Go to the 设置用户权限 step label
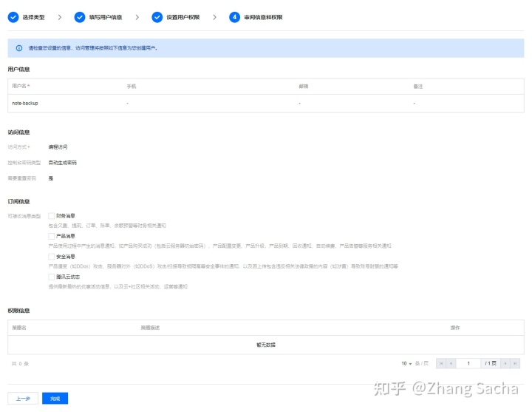This screenshot has height=412, width=532. (183, 16)
